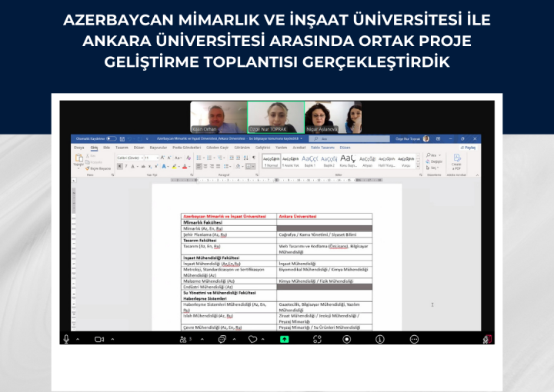Click the bulleted list icon
Screen dimensions: 554x392
(x=199, y=158)
